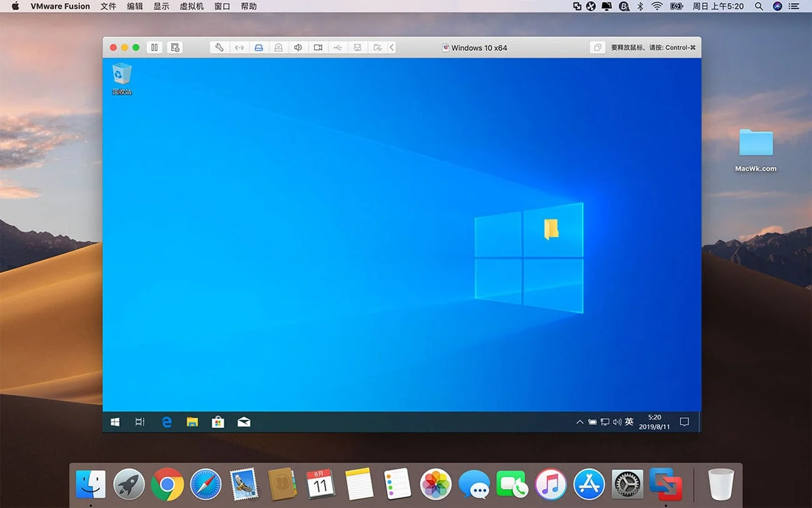Screen dimensions: 812x508
Task: Click the full screen icon near title bar
Action: (x=598, y=47)
